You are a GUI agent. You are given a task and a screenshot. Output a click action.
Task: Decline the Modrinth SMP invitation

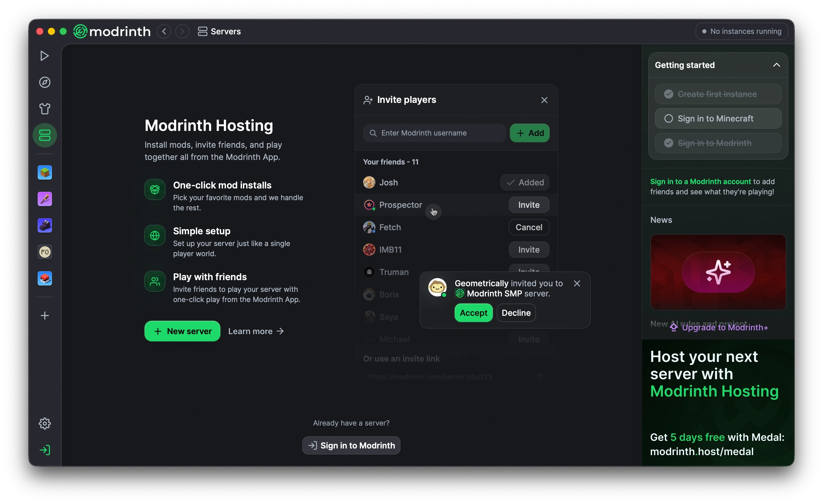point(516,313)
